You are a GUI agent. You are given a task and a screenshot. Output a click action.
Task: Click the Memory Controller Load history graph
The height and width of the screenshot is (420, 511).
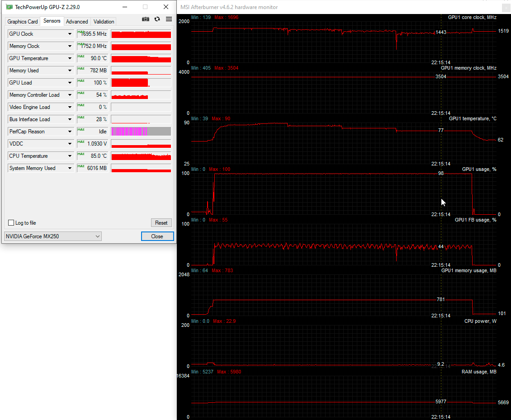[x=141, y=95]
